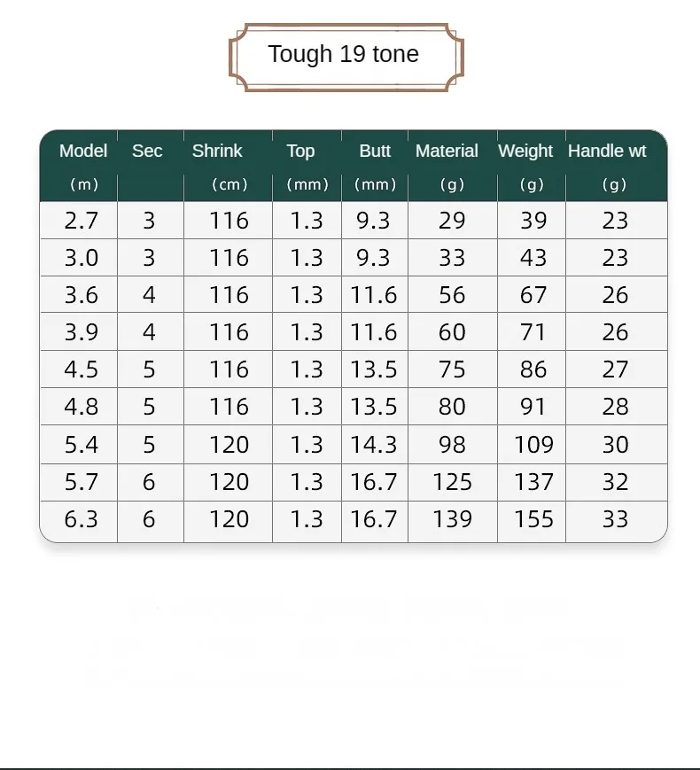Select the 109 weight cell
The width and height of the screenshot is (700, 770).
coord(533,445)
